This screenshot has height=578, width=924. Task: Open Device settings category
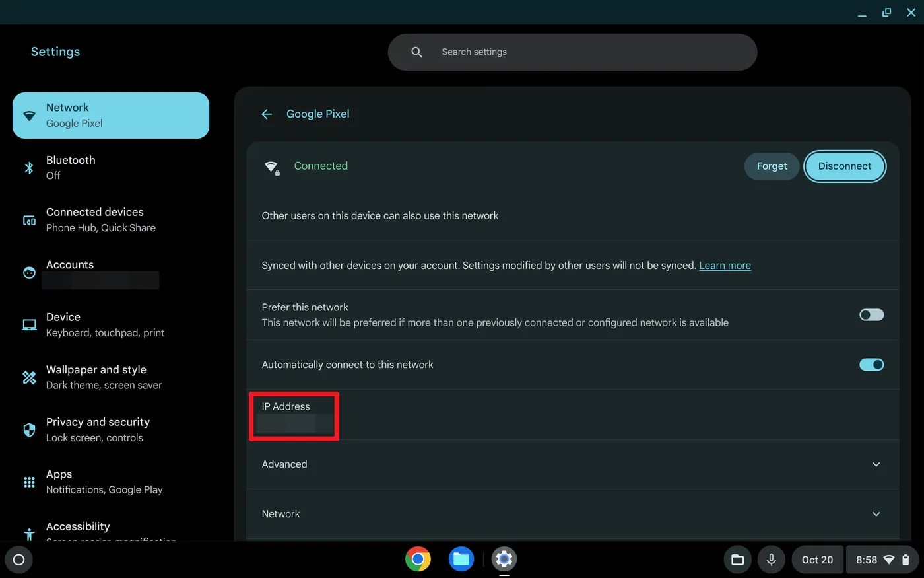[111, 325]
